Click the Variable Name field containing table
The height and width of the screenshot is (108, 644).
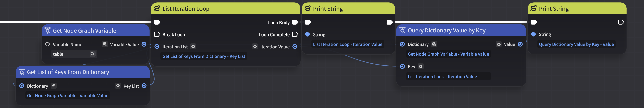coord(74,54)
